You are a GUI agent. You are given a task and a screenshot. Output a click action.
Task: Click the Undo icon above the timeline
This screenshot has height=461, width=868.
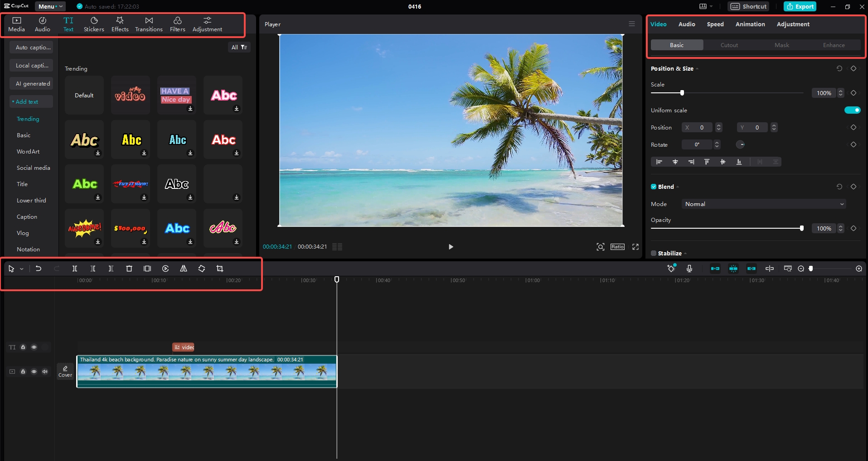tap(39, 268)
